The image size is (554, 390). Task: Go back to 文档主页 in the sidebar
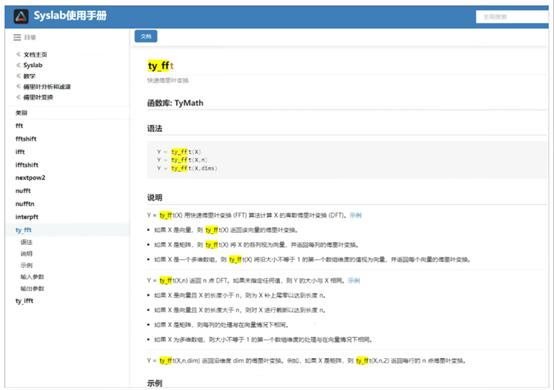tap(35, 55)
